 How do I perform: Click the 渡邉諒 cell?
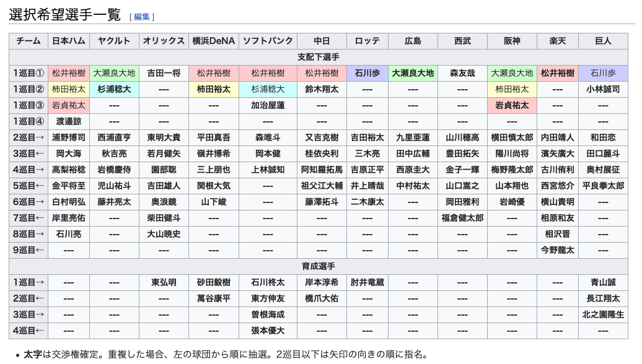(69, 121)
